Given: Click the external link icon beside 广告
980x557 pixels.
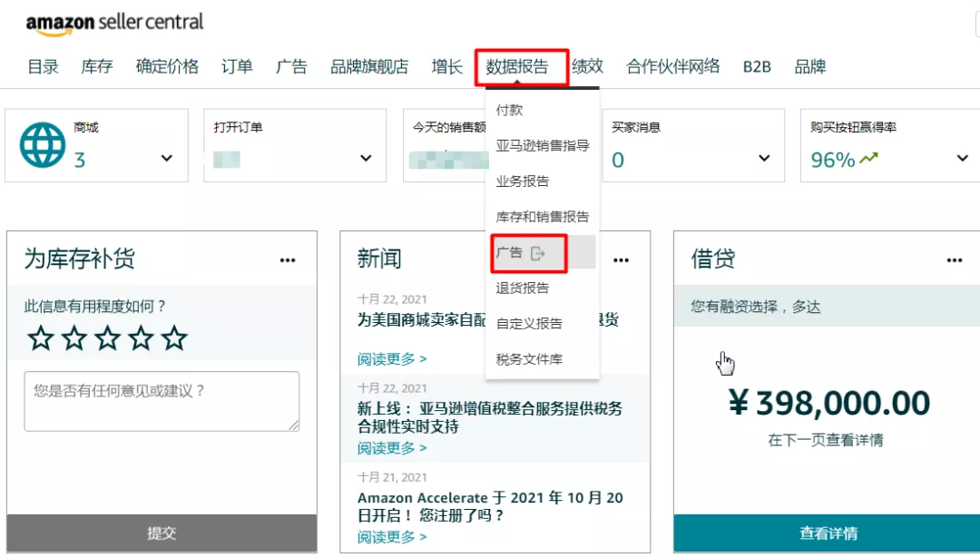Looking at the screenshot, I should tap(537, 253).
